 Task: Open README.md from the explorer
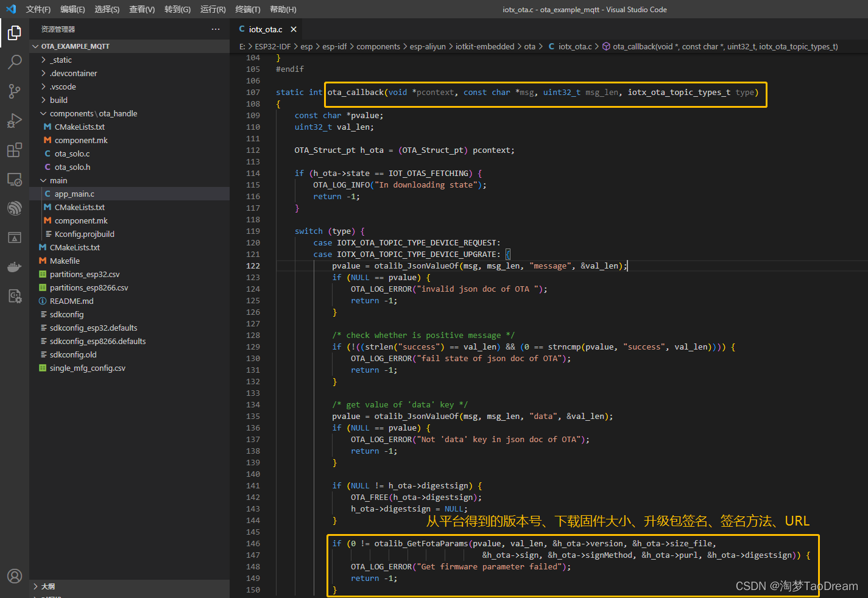coord(71,301)
